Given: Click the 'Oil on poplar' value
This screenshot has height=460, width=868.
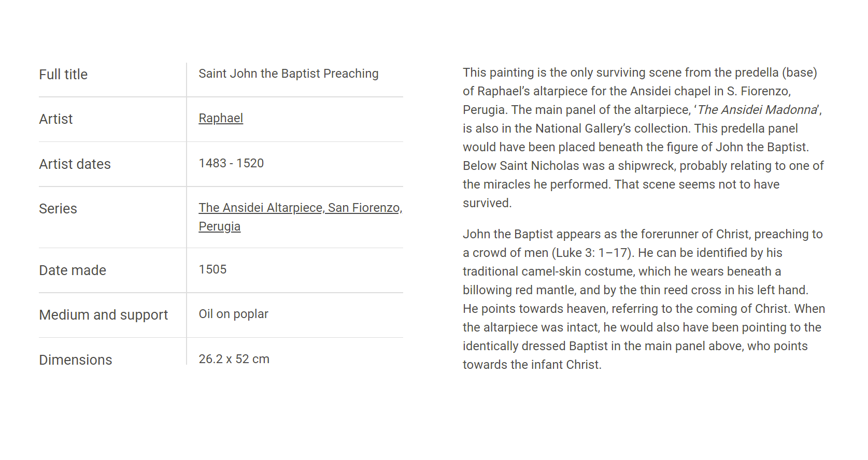Looking at the screenshot, I should click(234, 314).
